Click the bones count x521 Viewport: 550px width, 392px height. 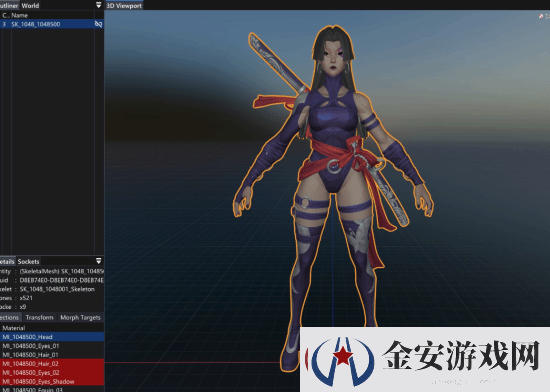click(26, 298)
